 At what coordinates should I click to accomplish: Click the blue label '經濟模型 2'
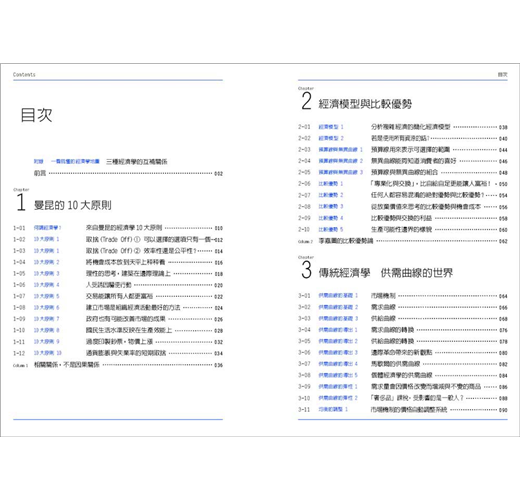(x=331, y=138)
